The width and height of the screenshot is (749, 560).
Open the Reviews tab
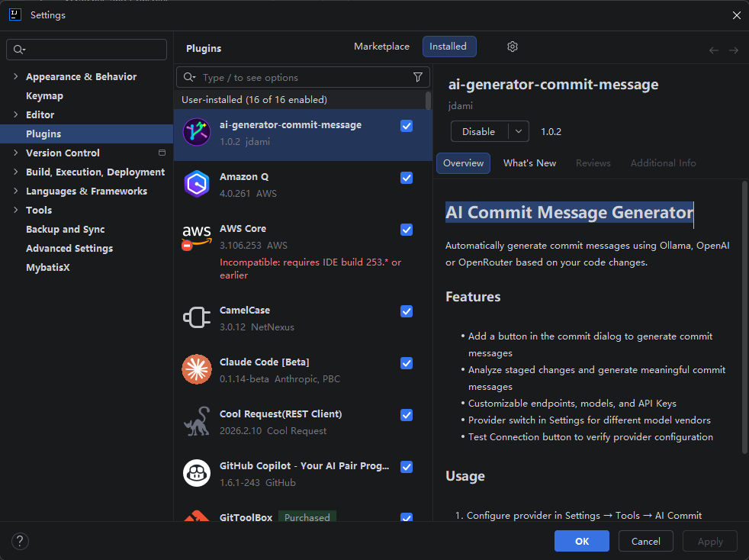click(x=593, y=163)
